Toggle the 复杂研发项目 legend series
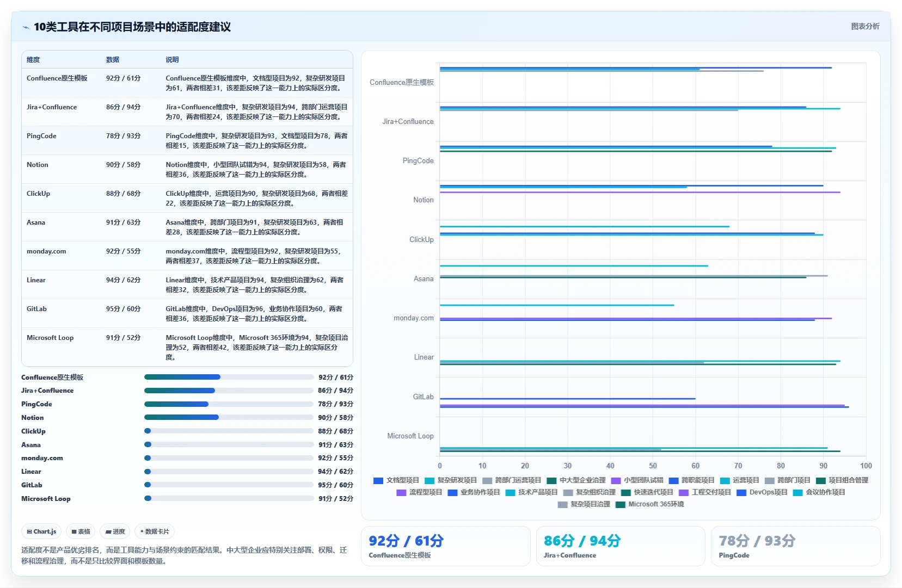Image resolution: width=902 pixels, height=588 pixels. pos(451,480)
